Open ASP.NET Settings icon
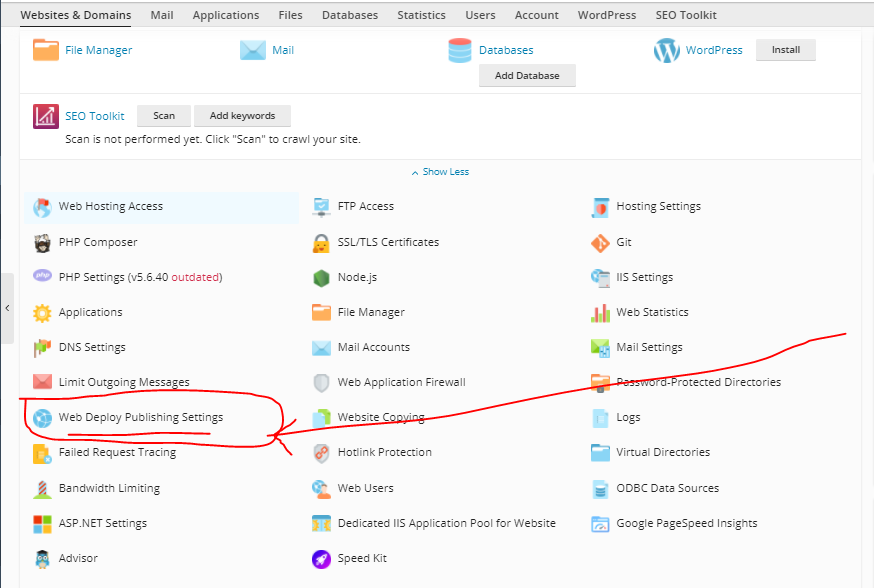 [x=42, y=524]
